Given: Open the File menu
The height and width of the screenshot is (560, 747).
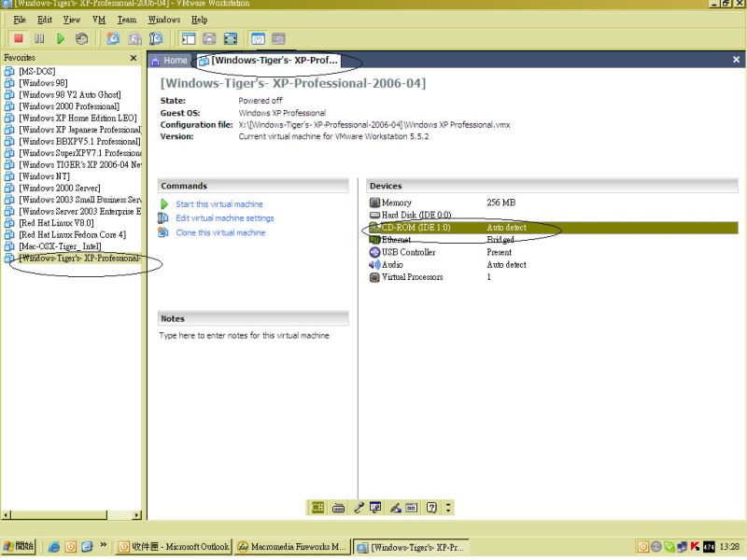Looking at the screenshot, I should pyautogui.click(x=20, y=20).
